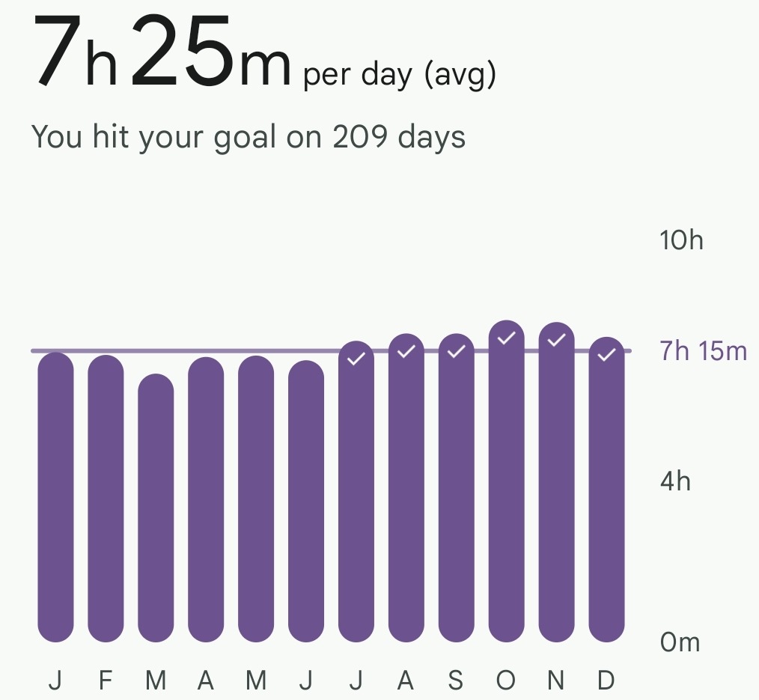Select the checkmark atop August's bar
Image resolution: width=759 pixels, height=700 pixels.
point(406,351)
